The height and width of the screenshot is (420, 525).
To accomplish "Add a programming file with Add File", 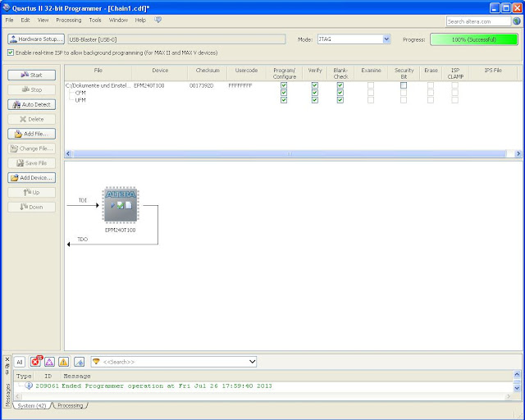I will (31, 134).
